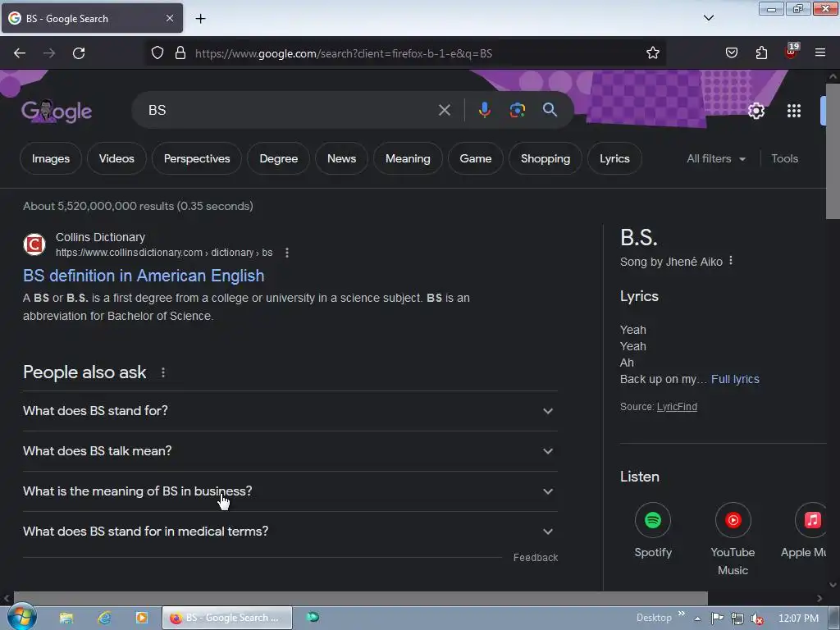Open Google quick settings gear

click(756, 111)
